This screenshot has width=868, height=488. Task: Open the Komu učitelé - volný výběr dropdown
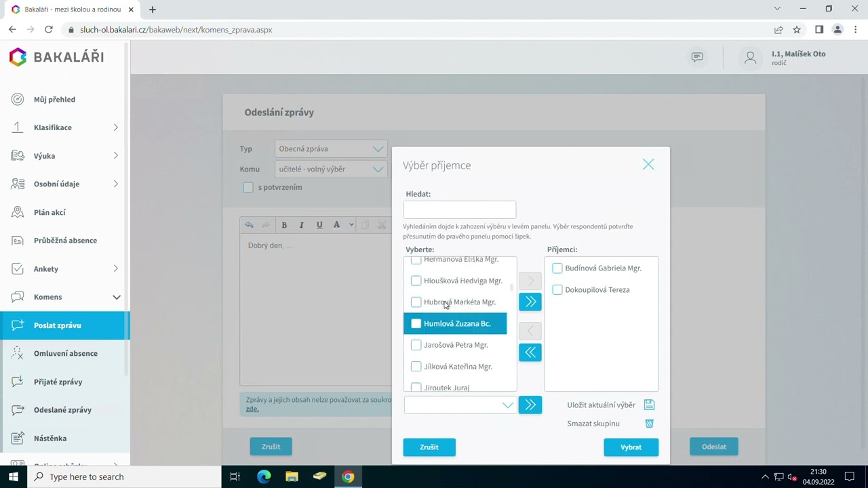[331, 169]
